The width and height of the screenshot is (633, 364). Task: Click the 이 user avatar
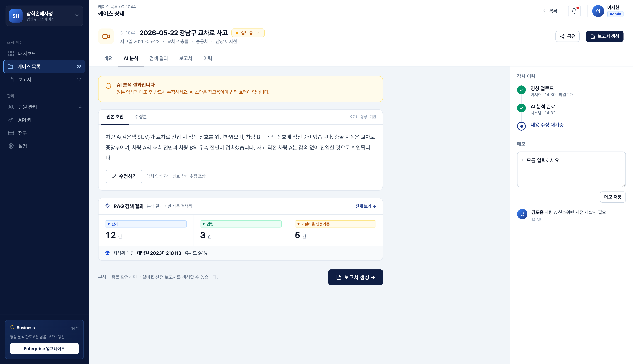pos(598,11)
